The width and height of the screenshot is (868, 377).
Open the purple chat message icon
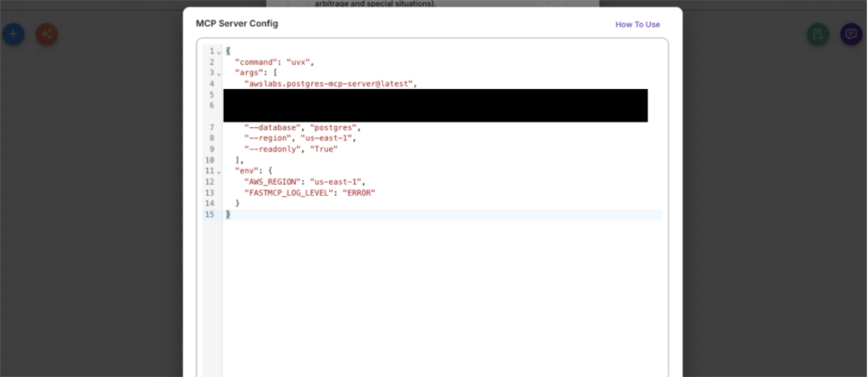point(850,34)
